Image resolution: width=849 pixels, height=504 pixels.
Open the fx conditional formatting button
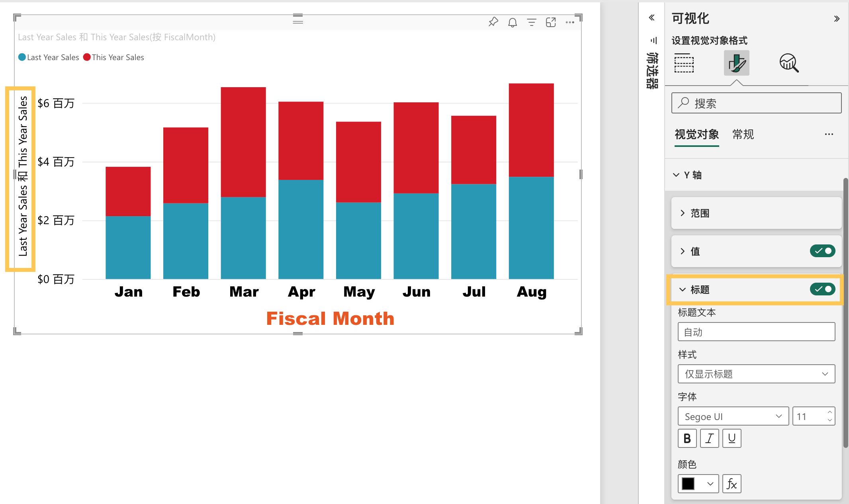pos(732,484)
